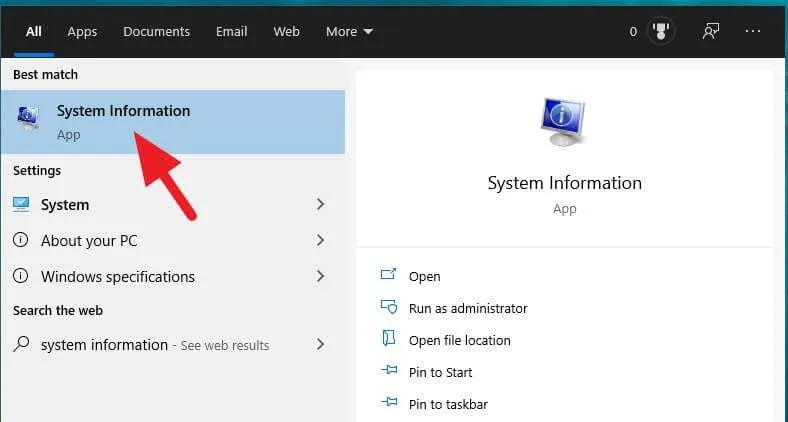Choose Pin to Start
788x422 pixels.
[440, 373]
